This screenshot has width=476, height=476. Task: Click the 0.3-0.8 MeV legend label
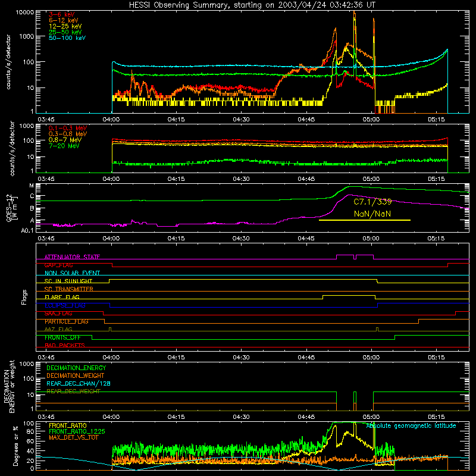(68, 134)
